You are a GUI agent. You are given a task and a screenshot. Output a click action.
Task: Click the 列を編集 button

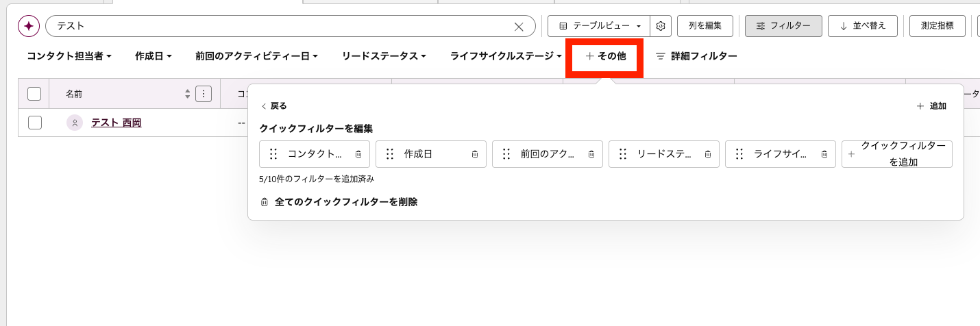click(x=705, y=26)
